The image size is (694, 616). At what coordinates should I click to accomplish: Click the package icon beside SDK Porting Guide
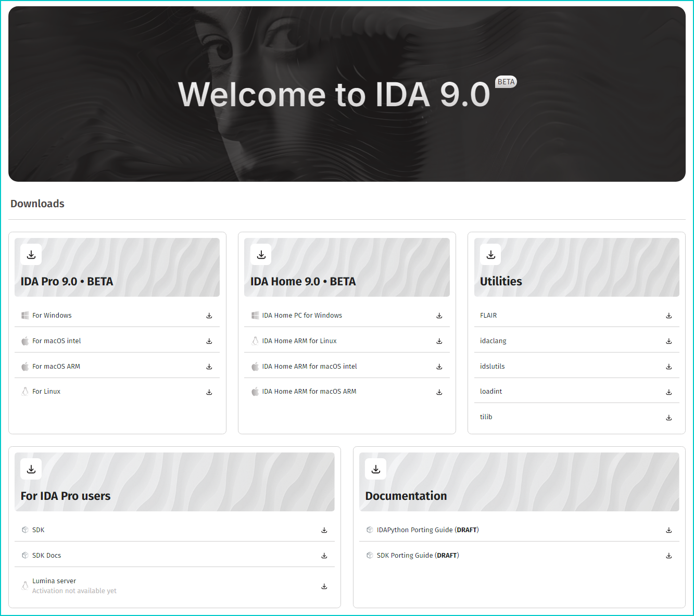tap(370, 556)
